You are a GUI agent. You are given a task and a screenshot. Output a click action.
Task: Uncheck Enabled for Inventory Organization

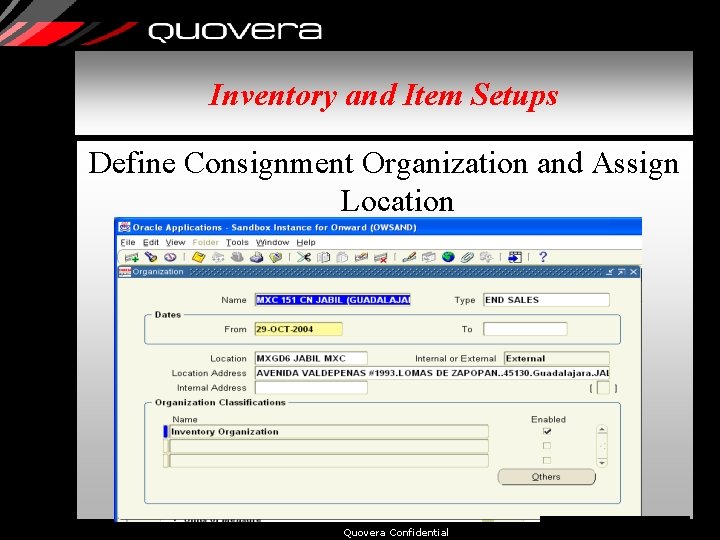coord(547,432)
